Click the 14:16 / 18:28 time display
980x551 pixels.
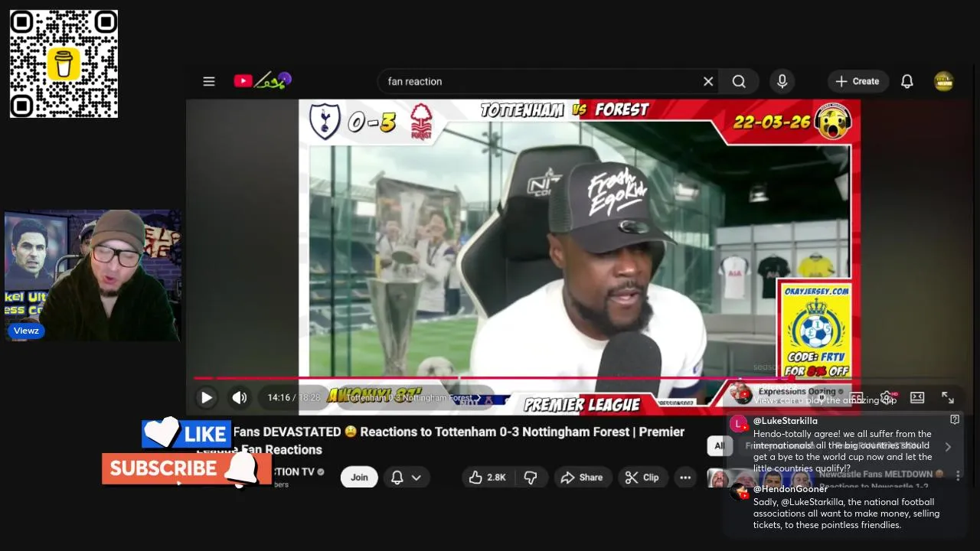point(294,398)
